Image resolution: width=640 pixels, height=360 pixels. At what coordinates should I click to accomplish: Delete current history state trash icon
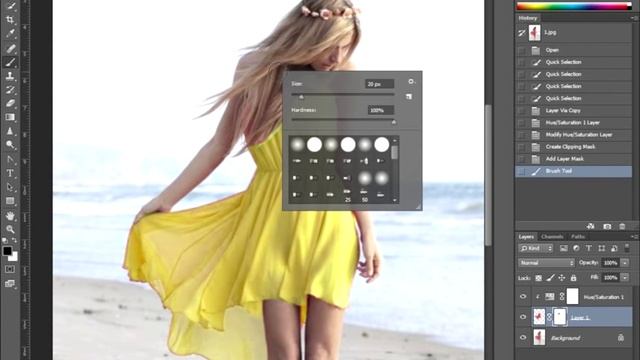tap(622, 226)
